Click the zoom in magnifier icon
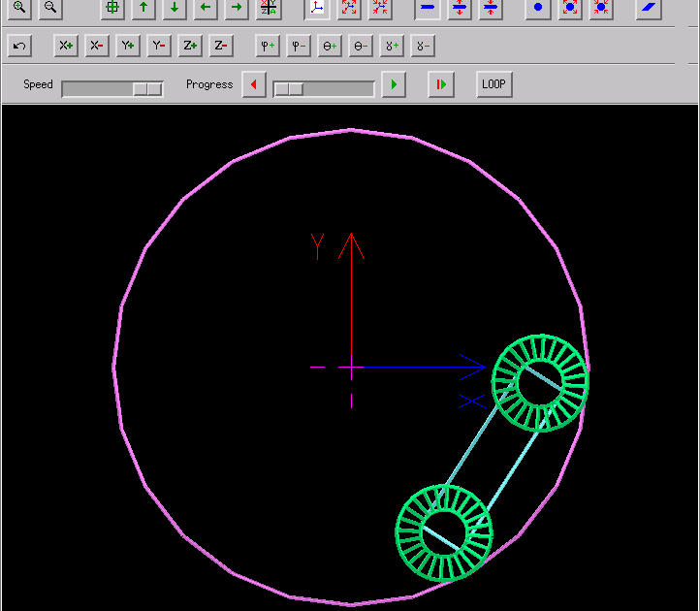The image size is (700, 611). tap(19, 8)
